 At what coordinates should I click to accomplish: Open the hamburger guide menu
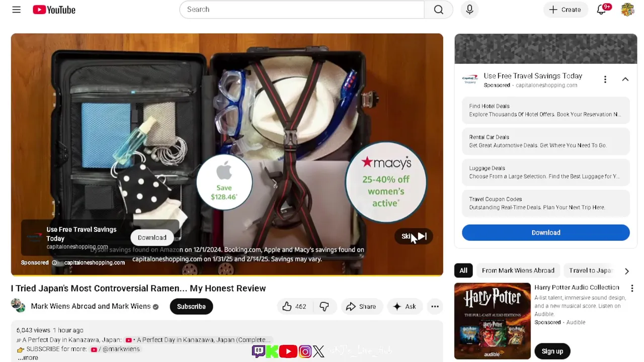[16, 10]
